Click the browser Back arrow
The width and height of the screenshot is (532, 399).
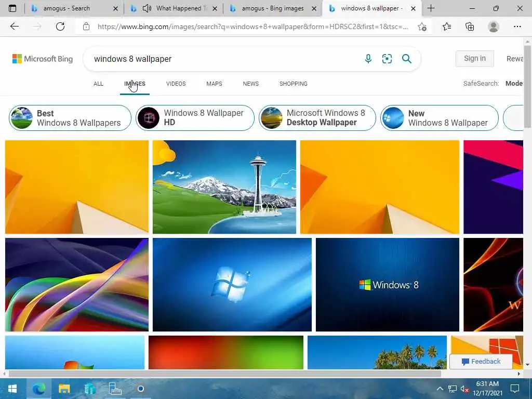[14, 26]
